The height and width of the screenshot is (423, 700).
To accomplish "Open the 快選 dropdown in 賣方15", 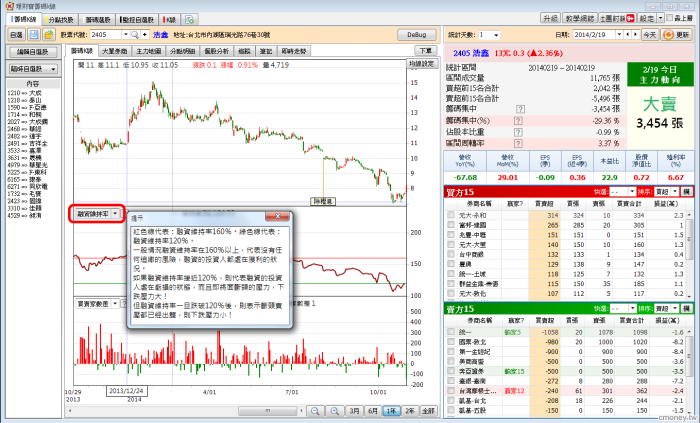I will (x=632, y=309).
